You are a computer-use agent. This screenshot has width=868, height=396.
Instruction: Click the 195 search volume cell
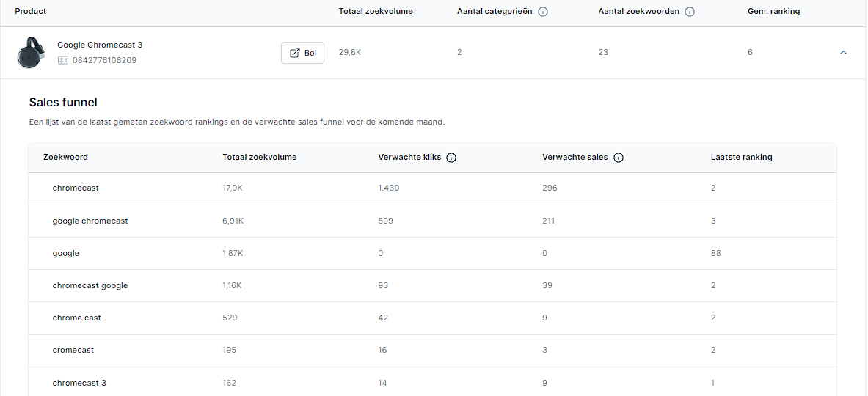coord(229,350)
